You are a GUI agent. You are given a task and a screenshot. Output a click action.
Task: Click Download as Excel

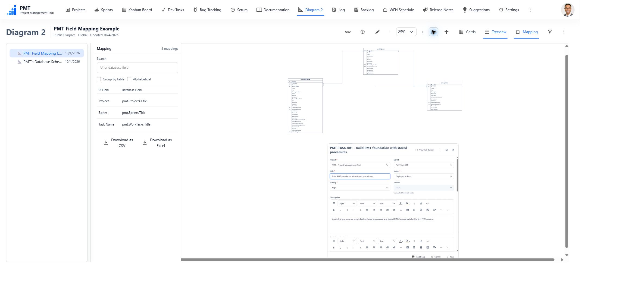pos(157,143)
